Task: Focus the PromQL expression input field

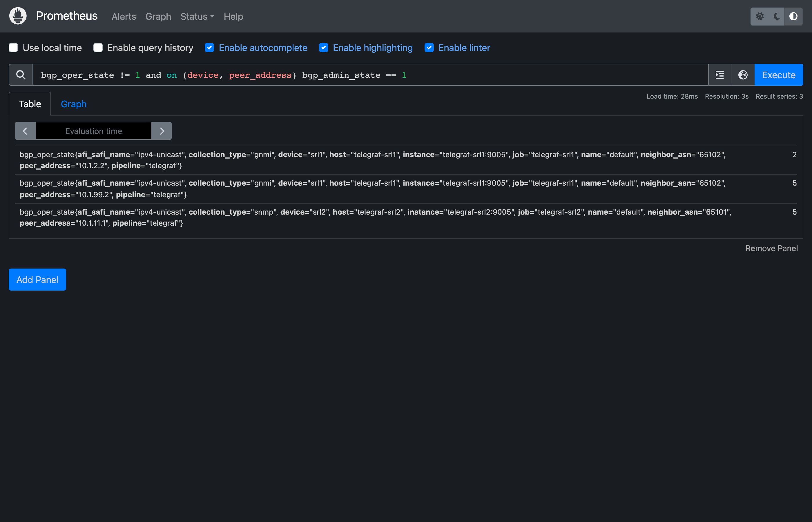Action: pos(370,75)
